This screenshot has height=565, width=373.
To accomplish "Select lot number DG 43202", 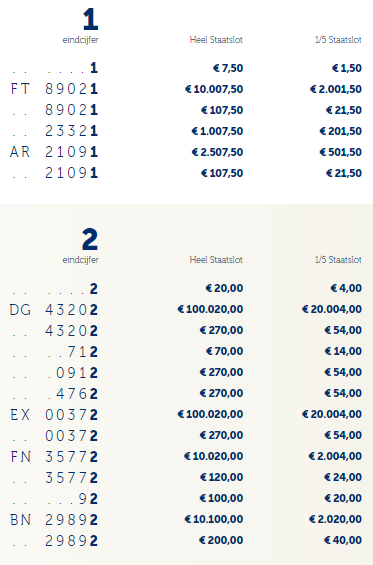I will pos(54,310).
